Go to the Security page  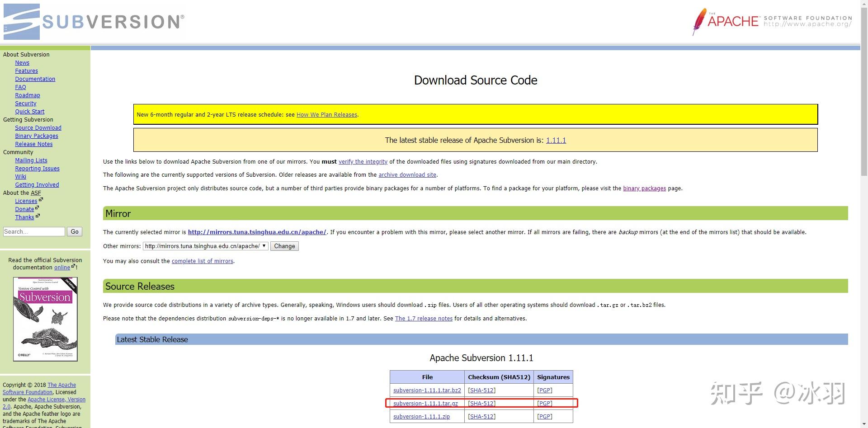[x=25, y=103]
